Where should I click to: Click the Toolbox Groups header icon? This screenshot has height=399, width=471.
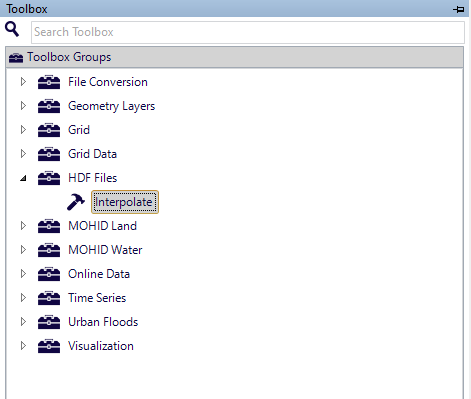(16, 58)
